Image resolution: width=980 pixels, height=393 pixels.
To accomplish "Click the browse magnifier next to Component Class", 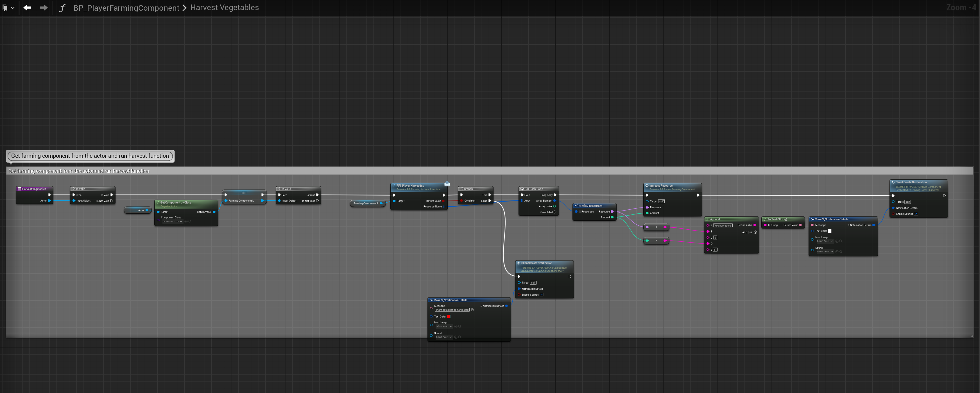I will pyautogui.click(x=190, y=221).
